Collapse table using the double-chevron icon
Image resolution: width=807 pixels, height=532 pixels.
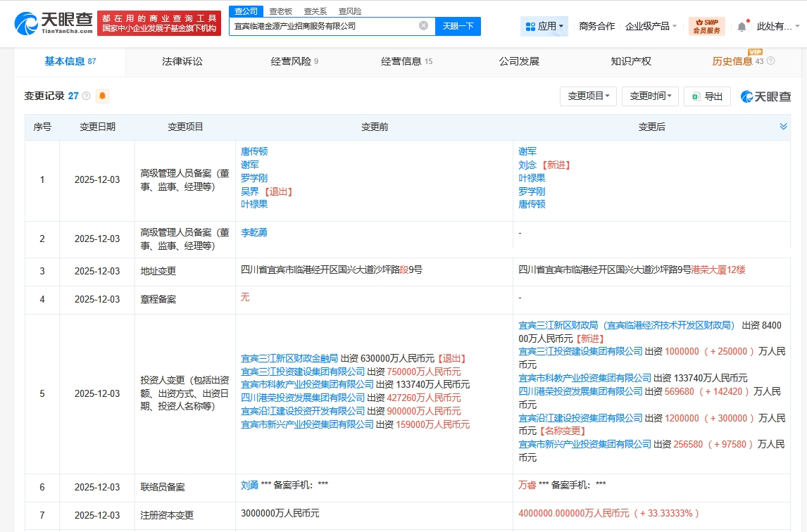(784, 127)
